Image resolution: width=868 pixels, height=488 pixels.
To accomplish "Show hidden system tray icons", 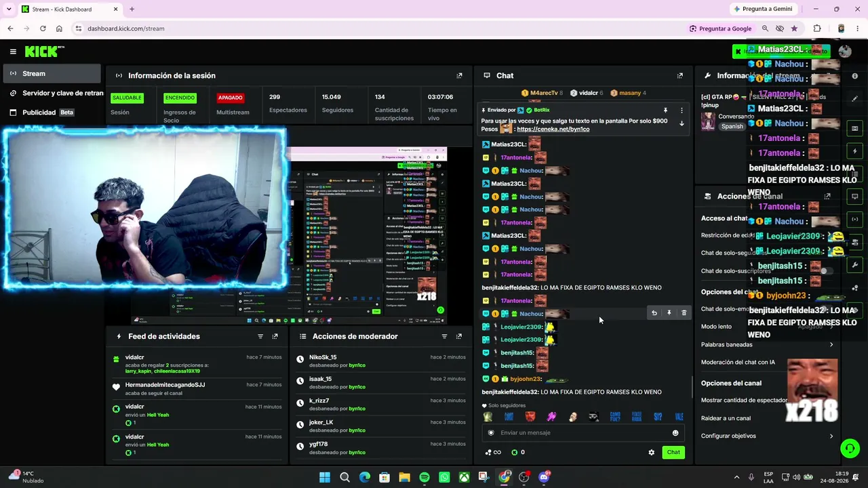I will click(x=736, y=477).
